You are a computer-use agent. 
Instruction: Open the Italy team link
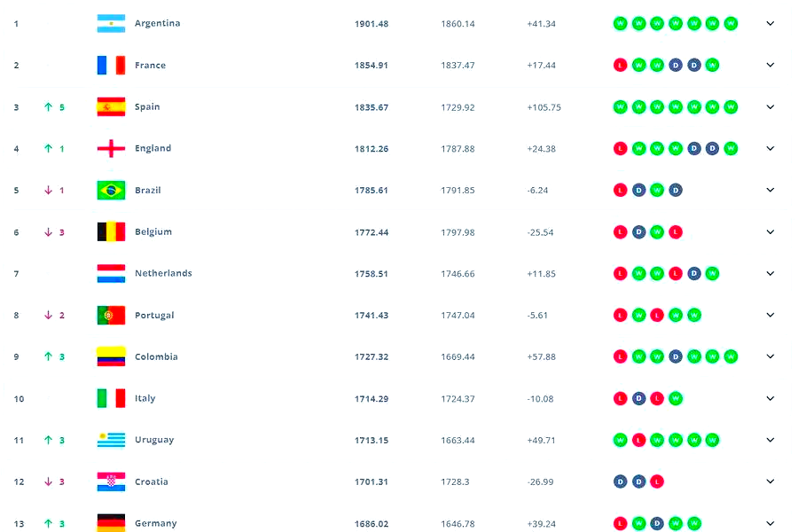point(145,399)
